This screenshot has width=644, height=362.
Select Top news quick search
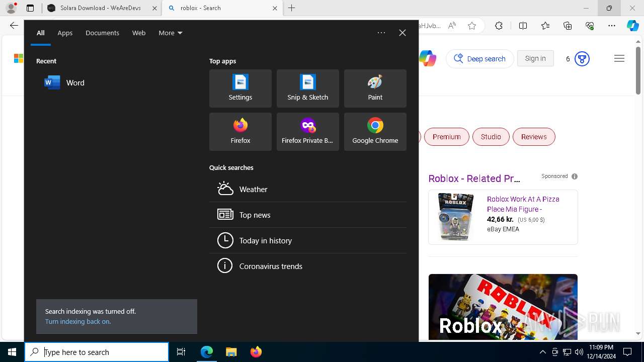click(x=308, y=215)
